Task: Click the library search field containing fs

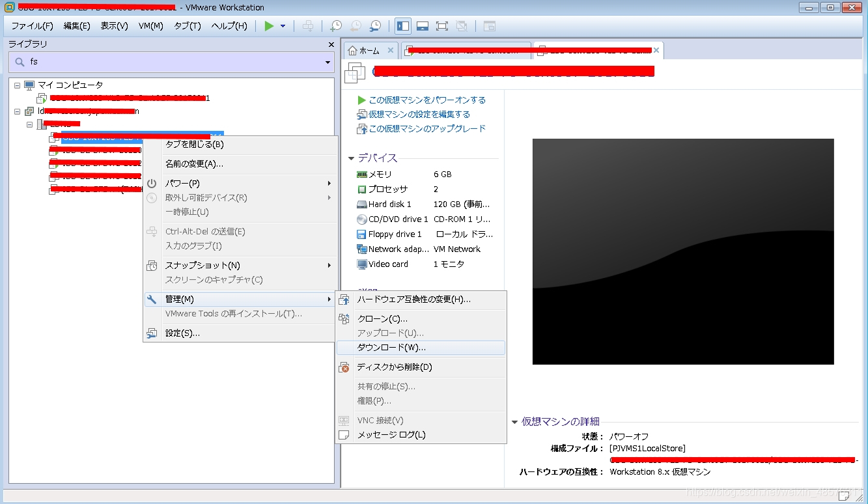Action: 173,62
